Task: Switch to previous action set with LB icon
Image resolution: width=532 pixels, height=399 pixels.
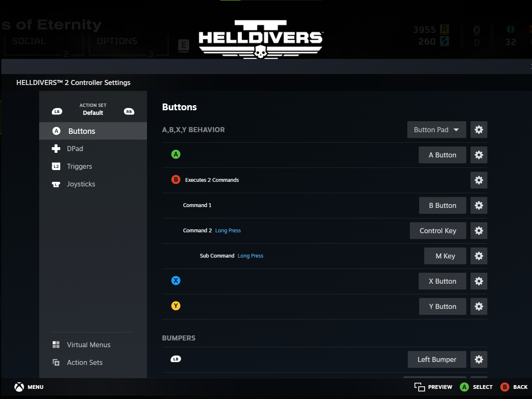Action: click(57, 112)
